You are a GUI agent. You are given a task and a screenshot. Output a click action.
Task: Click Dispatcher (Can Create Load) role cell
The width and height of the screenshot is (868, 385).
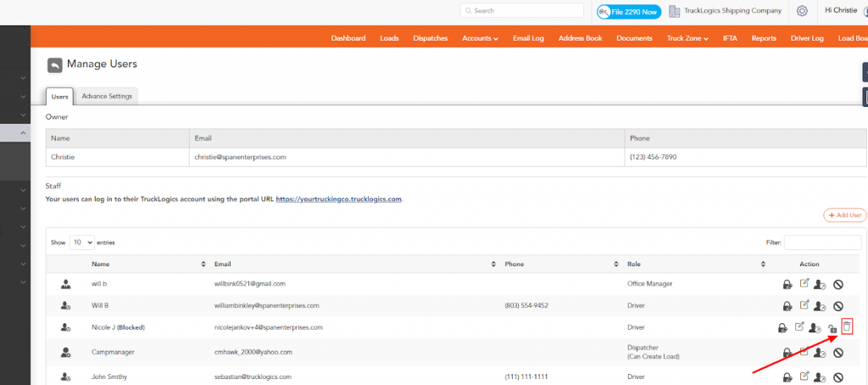653,352
